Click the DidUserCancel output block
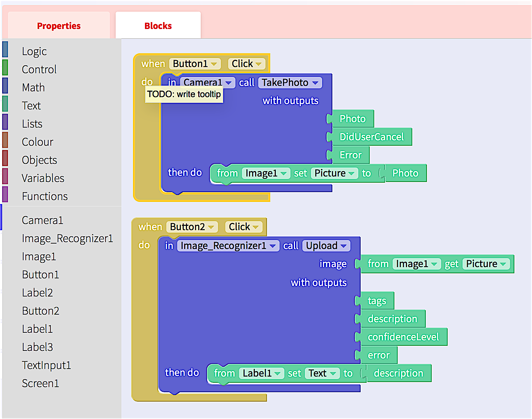532x419 pixels. pyautogui.click(x=371, y=137)
